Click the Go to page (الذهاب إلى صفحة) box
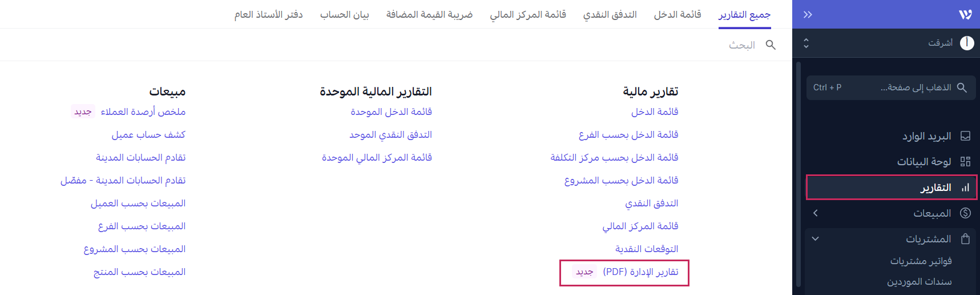 tap(890, 87)
